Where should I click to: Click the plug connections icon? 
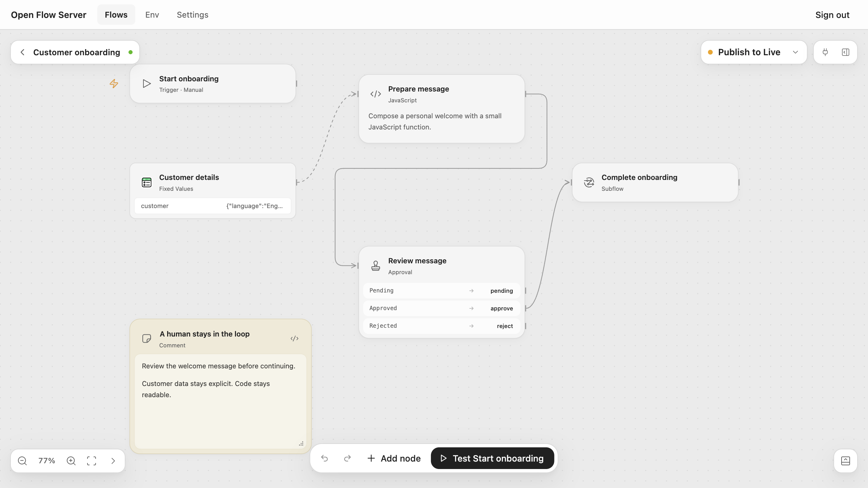[x=825, y=52]
